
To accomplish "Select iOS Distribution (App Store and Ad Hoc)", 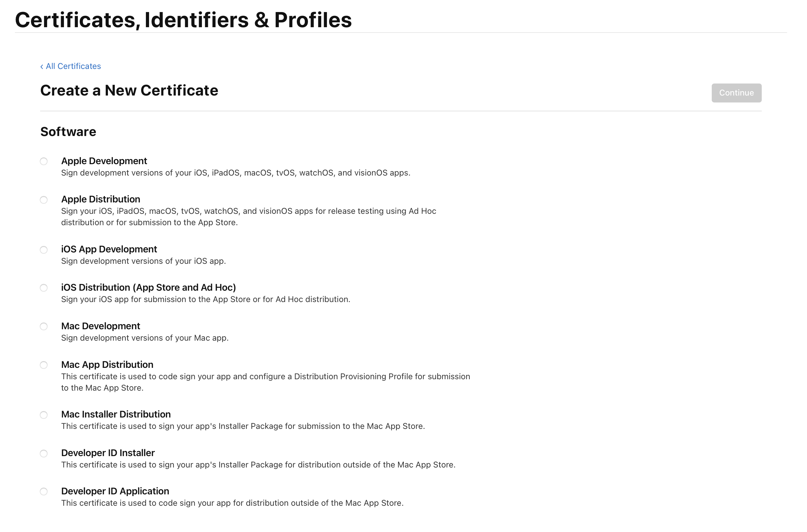I will pyautogui.click(x=44, y=288).
